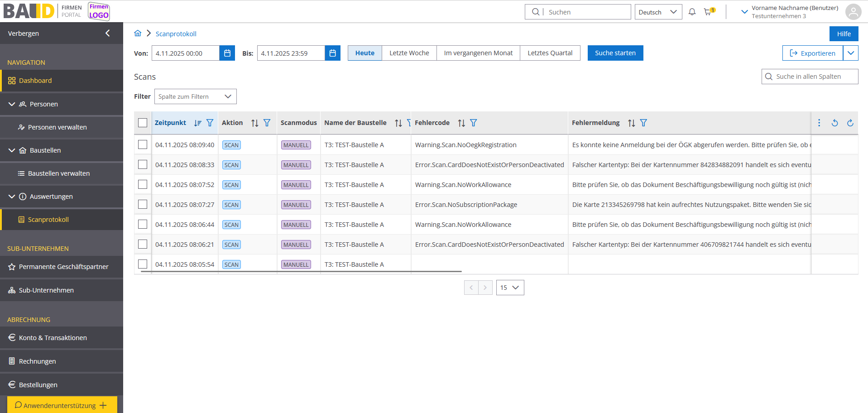The height and width of the screenshot is (413, 868).
Task: Click the home breadcrumb icon
Action: 138,34
